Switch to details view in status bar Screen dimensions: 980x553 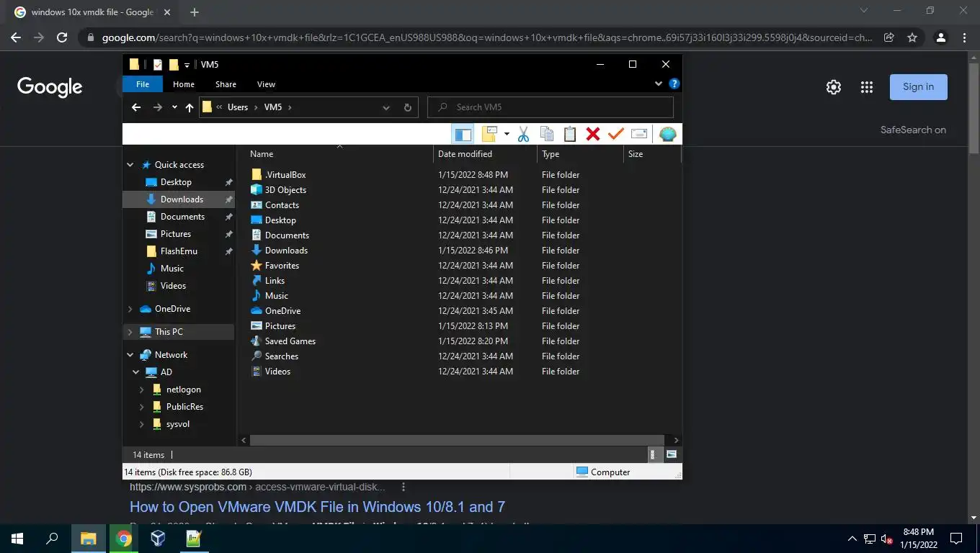tap(653, 454)
